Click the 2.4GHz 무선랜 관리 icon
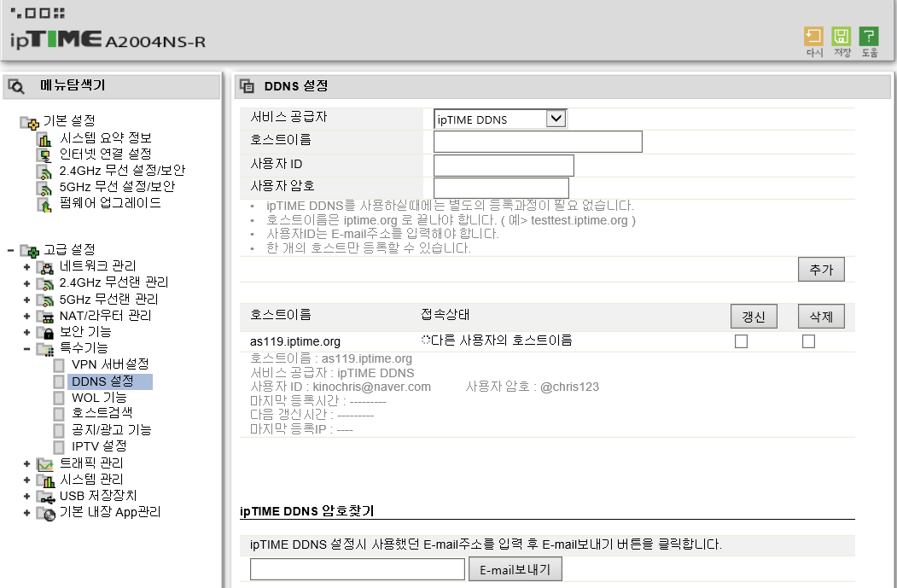The width and height of the screenshot is (897, 588). pos(45,283)
